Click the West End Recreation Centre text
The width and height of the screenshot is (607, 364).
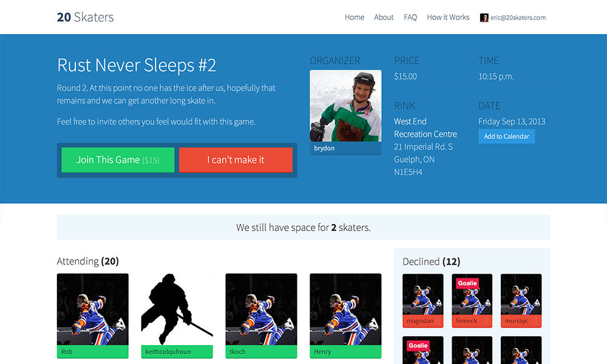tap(426, 127)
